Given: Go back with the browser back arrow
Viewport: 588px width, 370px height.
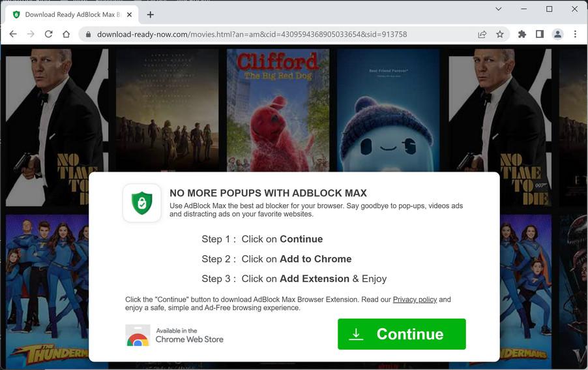Looking at the screenshot, I should [13, 34].
